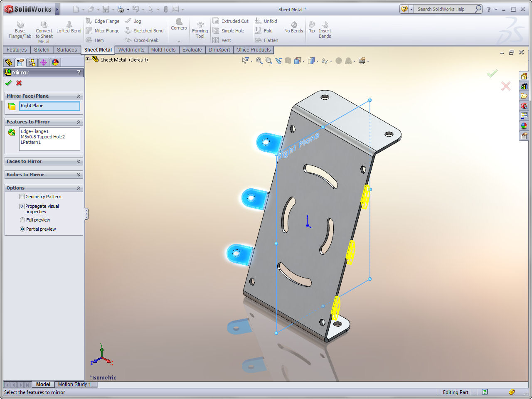Select the Full preview radio button
532x399 pixels.
pyautogui.click(x=22, y=220)
